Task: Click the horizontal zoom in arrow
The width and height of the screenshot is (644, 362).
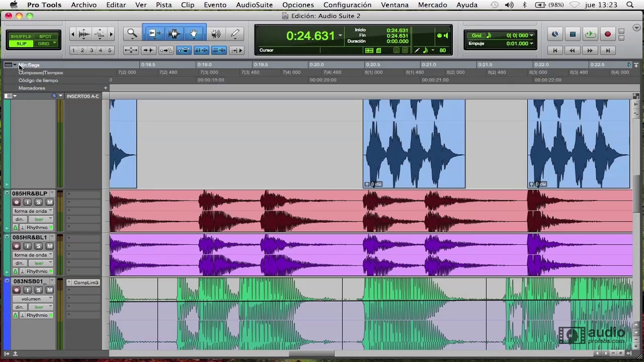Action: pyautogui.click(x=111, y=34)
